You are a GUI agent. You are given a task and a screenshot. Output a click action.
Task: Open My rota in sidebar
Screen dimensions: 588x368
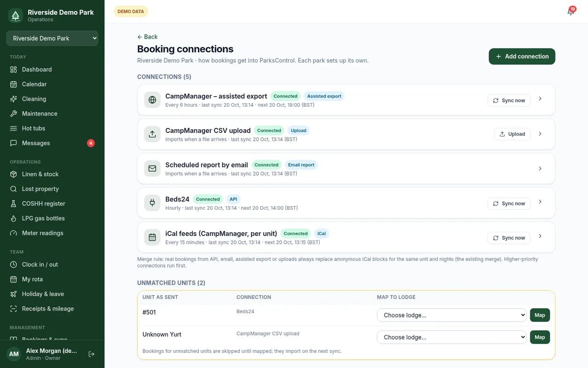[x=52, y=279]
